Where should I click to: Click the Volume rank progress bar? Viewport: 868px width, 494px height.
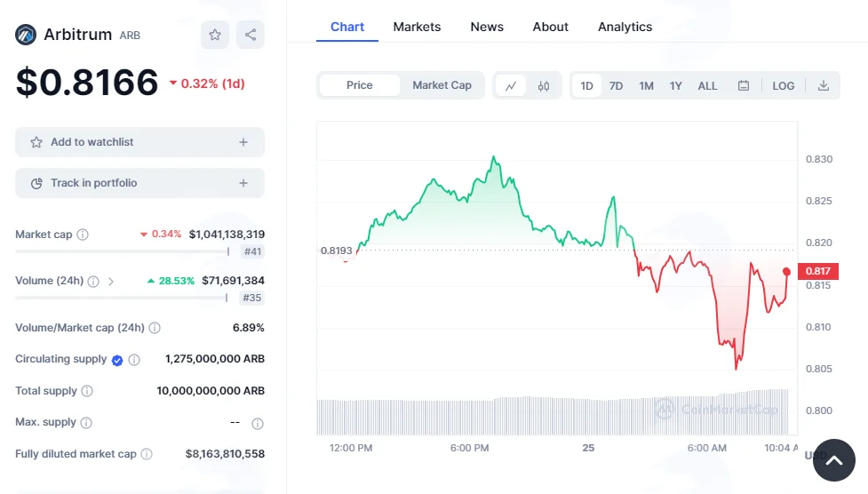point(121,298)
